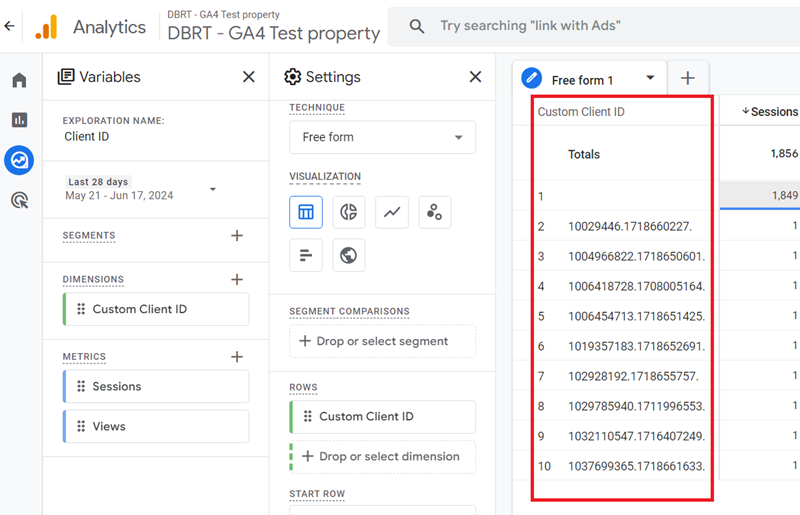
Task: Click the DIMENSIONS section label
Action: (x=93, y=279)
